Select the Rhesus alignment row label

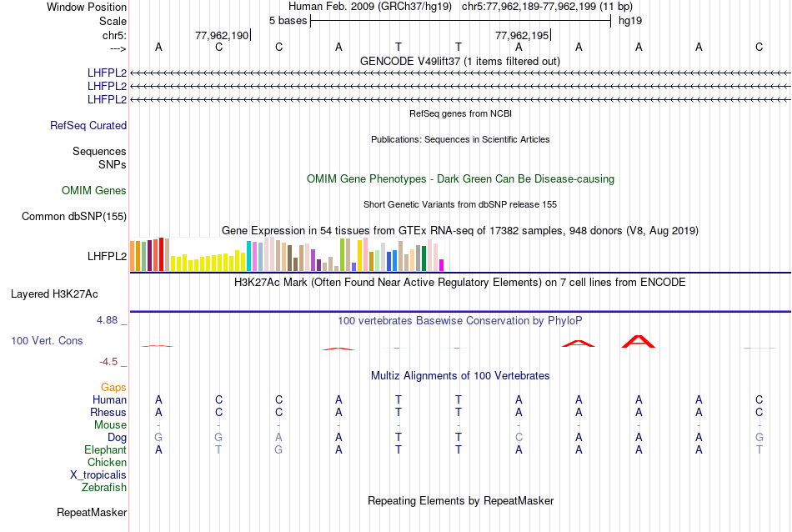[x=108, y=412]
